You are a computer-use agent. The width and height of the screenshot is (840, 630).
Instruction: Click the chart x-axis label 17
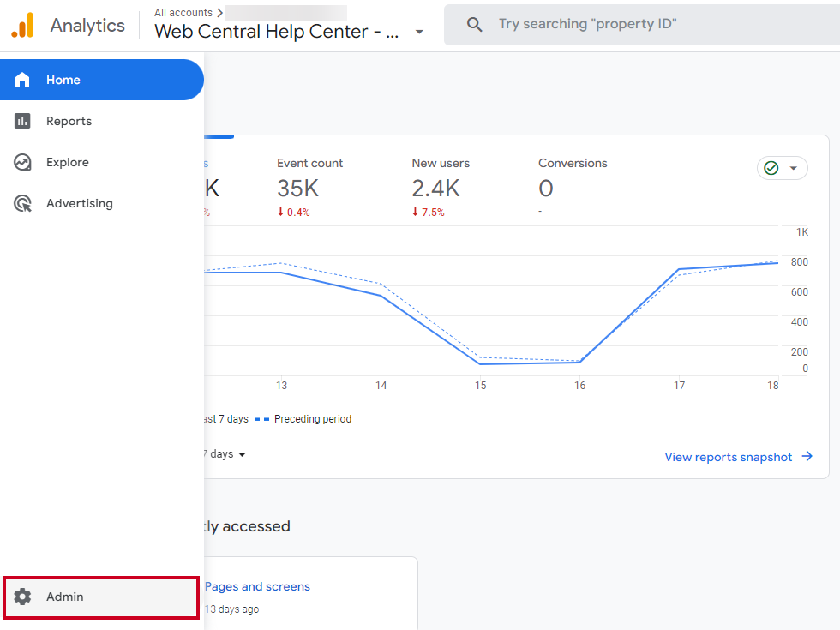[x=679, y=386]
